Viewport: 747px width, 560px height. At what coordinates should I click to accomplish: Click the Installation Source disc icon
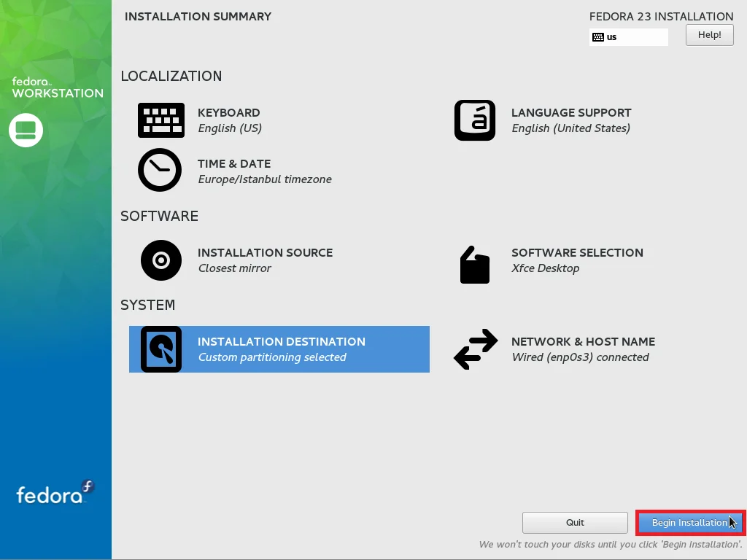(x=161, y=260)
